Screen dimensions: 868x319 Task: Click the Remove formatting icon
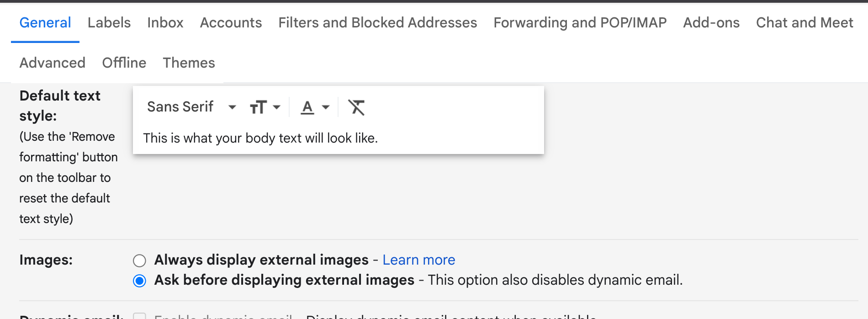(356, 107)
